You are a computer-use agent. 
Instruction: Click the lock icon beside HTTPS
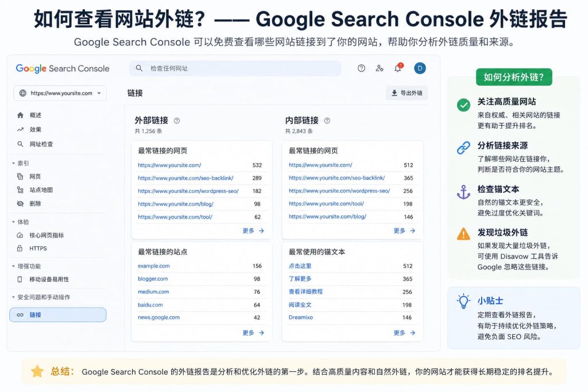pyautogui.click(x=20, y=248)
